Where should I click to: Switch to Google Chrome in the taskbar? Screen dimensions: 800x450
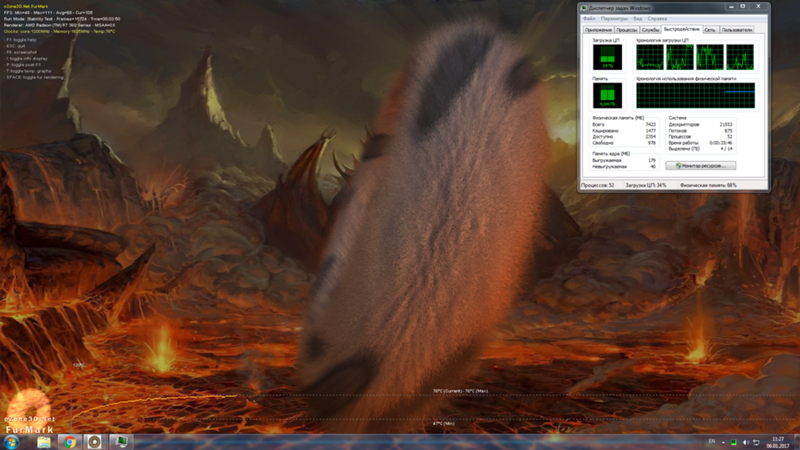(x=69, y=442)
